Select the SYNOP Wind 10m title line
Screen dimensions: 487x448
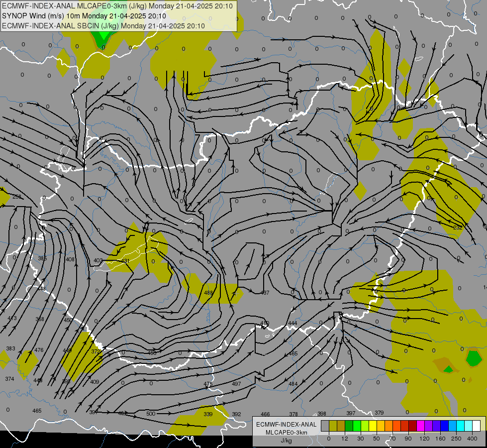[84, 16]
